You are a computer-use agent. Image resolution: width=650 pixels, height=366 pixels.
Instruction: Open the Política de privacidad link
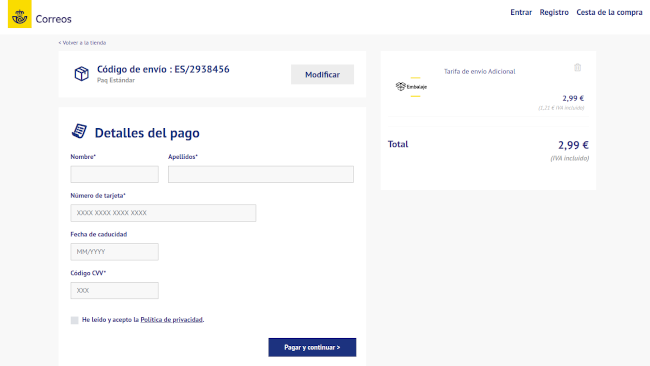[172, 320]
